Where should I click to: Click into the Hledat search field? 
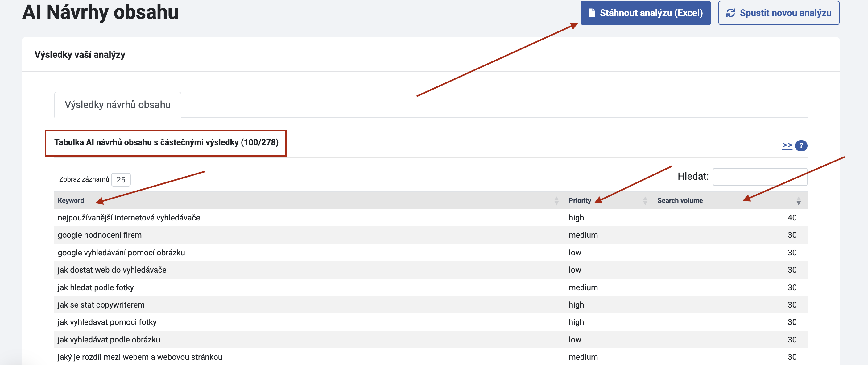[759, 177]
